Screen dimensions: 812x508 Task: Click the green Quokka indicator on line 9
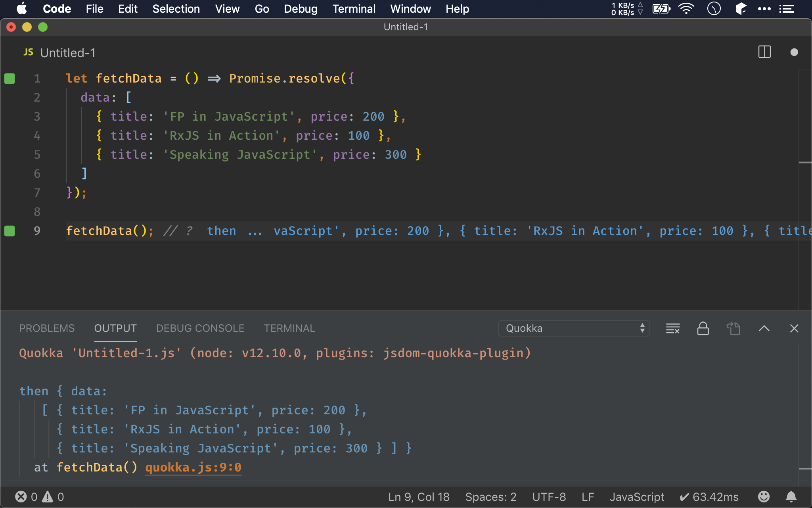10,231
